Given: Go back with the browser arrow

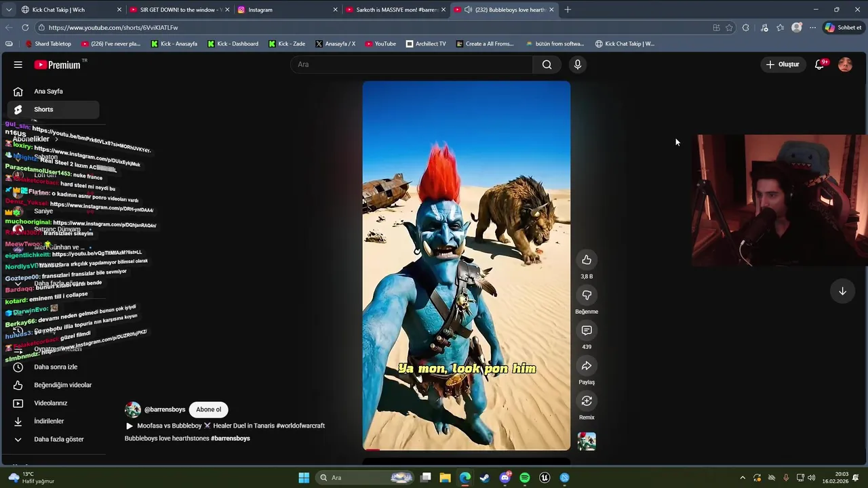Looking at the screenshot, I should 9,28.
